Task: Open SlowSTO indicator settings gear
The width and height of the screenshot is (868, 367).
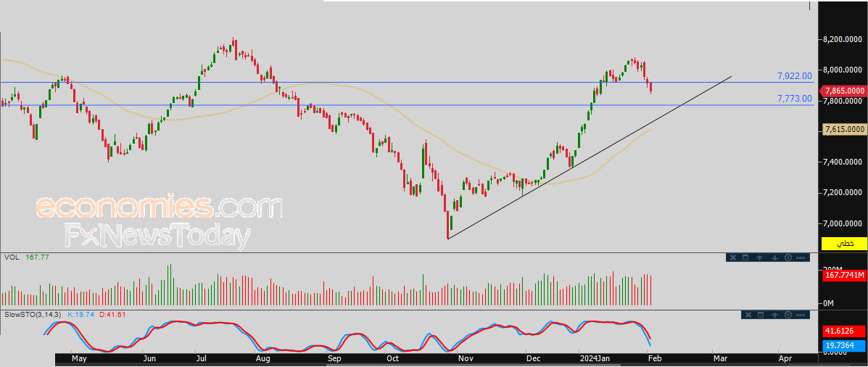Action: [788, 315]
